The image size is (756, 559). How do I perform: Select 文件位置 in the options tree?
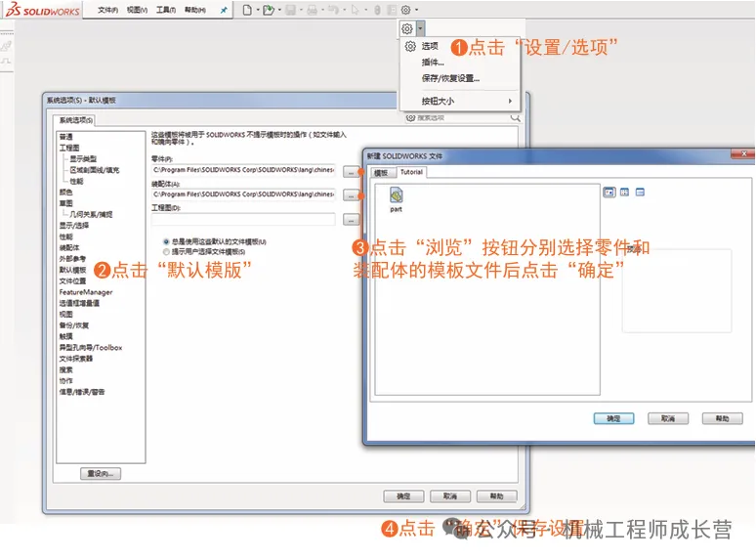click(x=72, y=281)
